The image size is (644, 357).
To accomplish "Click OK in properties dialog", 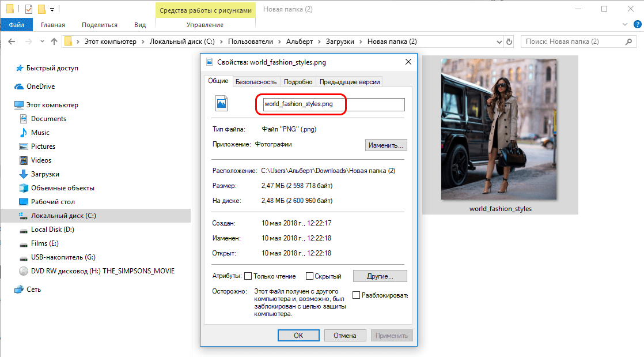I will tap(298, 336).
